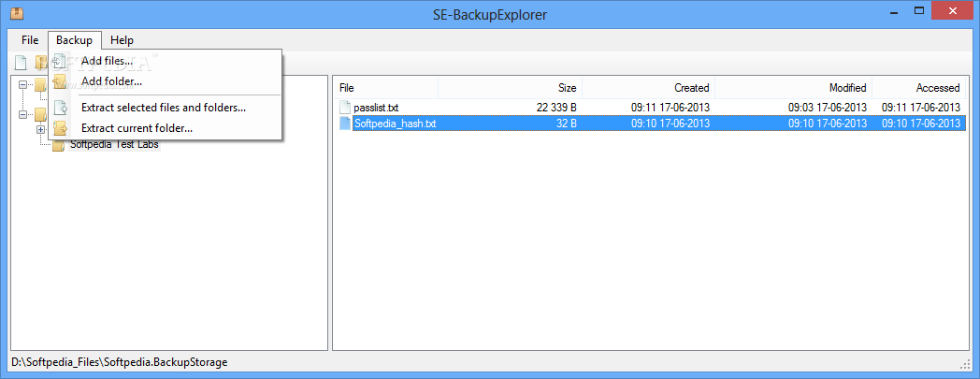Viewport: 980px width, 379px height.
Task: Click Softpedia_hash.txt Created date cell
Action: pyautogui.click(x=670, y=124)
